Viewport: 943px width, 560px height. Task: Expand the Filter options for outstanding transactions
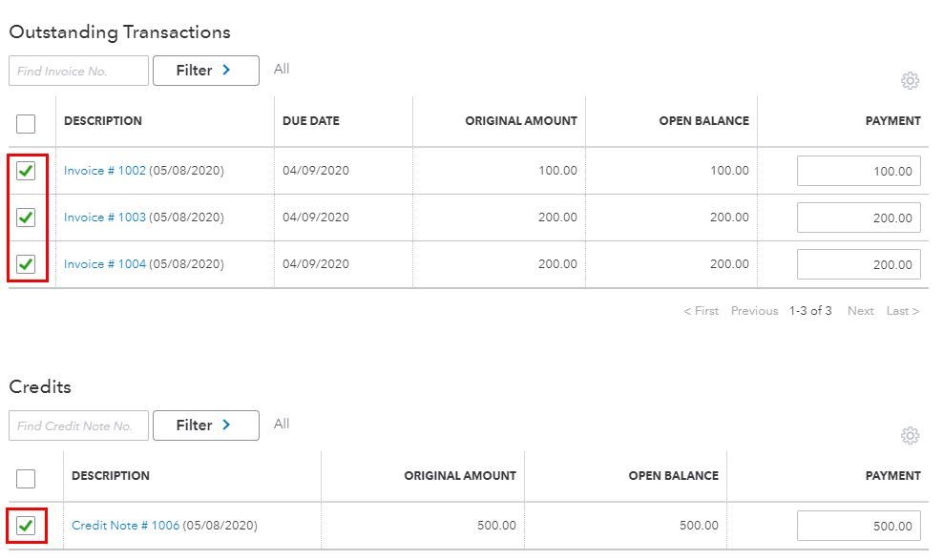pyautogui.click(x=205, y=70)
